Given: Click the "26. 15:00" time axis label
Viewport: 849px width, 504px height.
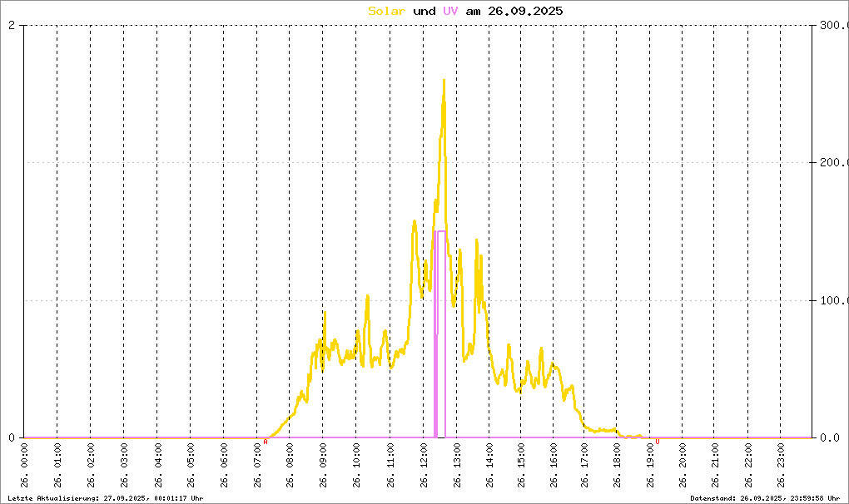Looking at the screenshot, I should tap(519, 464).
